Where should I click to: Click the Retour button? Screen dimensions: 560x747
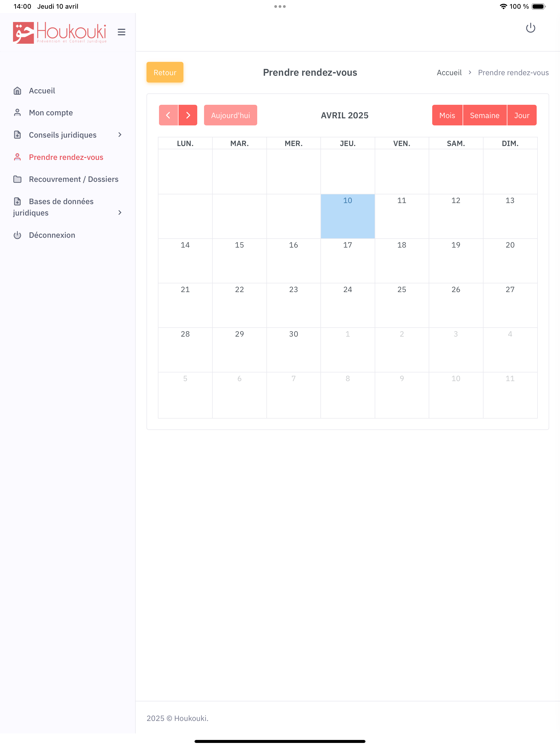coord(165,72)
